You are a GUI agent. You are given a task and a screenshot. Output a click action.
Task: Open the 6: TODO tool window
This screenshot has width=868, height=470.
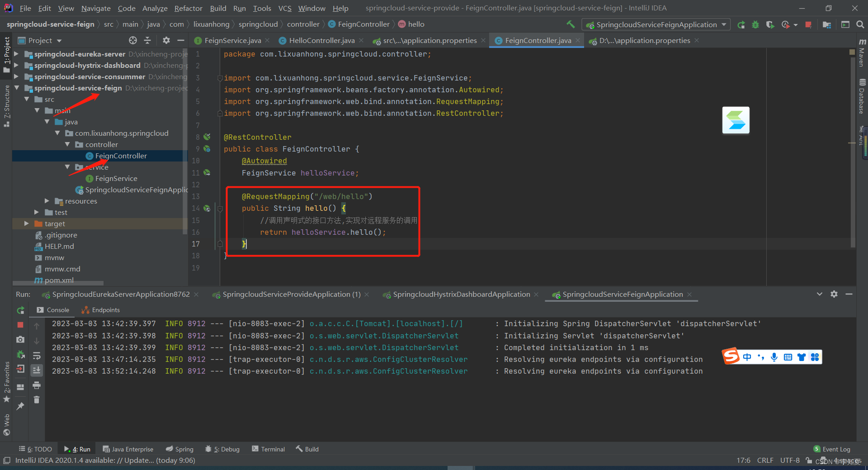tap(35, 449)
